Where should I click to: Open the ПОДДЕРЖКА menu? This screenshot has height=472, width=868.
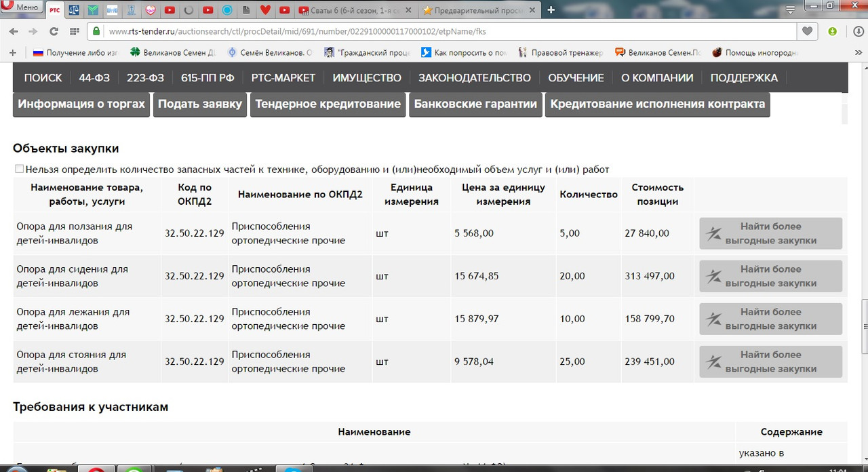[744, 77]
